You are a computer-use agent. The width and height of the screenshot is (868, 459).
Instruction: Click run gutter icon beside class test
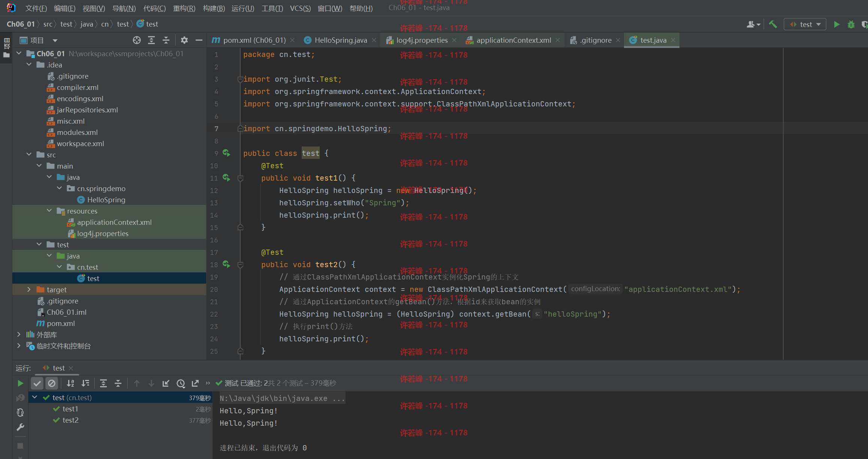(226, 153)
